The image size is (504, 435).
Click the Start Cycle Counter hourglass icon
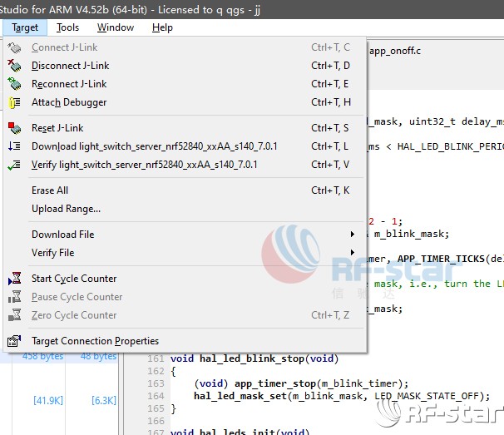(x=14, y=279)
